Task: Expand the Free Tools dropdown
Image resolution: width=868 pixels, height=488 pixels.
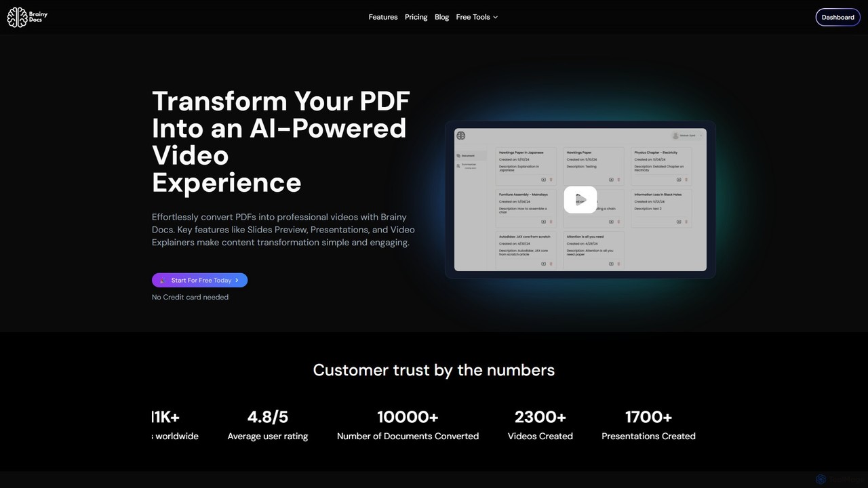Action: 477,17
